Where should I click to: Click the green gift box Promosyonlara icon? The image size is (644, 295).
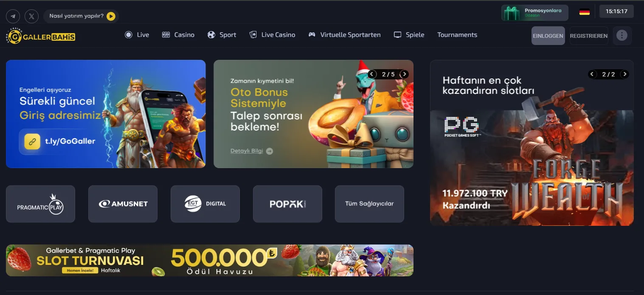[x=512, y=13]
